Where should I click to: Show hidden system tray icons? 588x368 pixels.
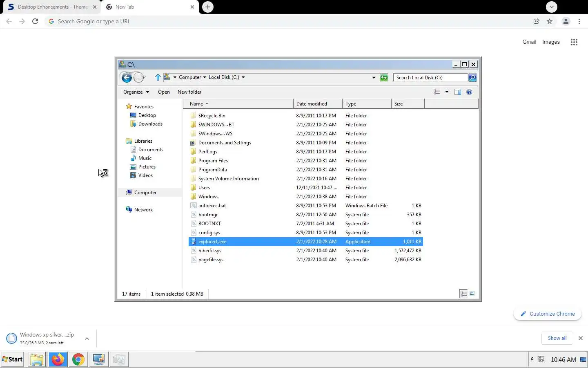tap(532, 359)
